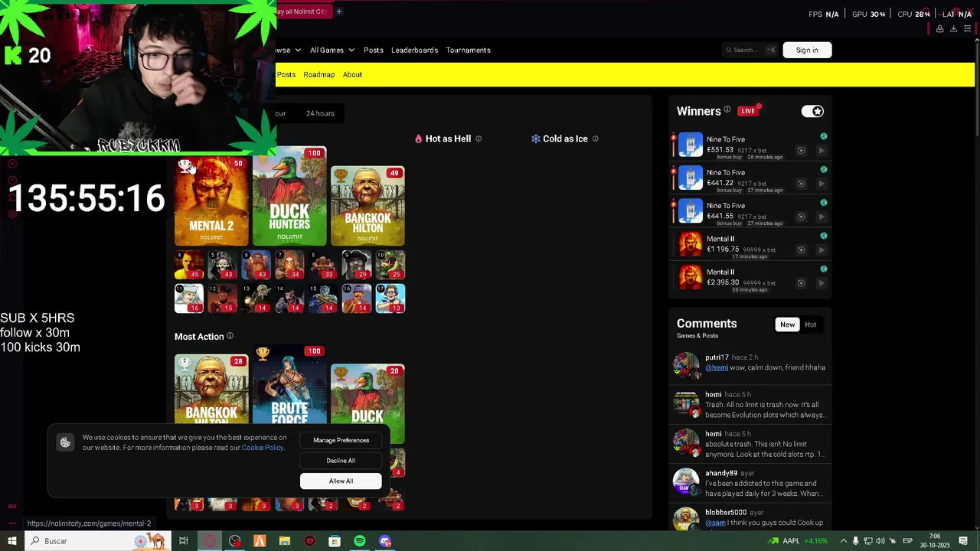Show info icon next to Hot as Hell

pos(479,139)
